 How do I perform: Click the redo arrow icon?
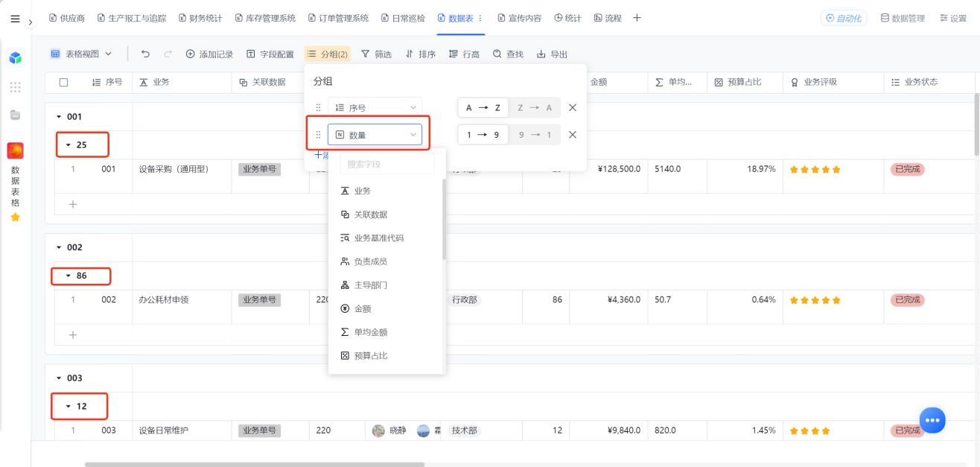click(168, 54)
